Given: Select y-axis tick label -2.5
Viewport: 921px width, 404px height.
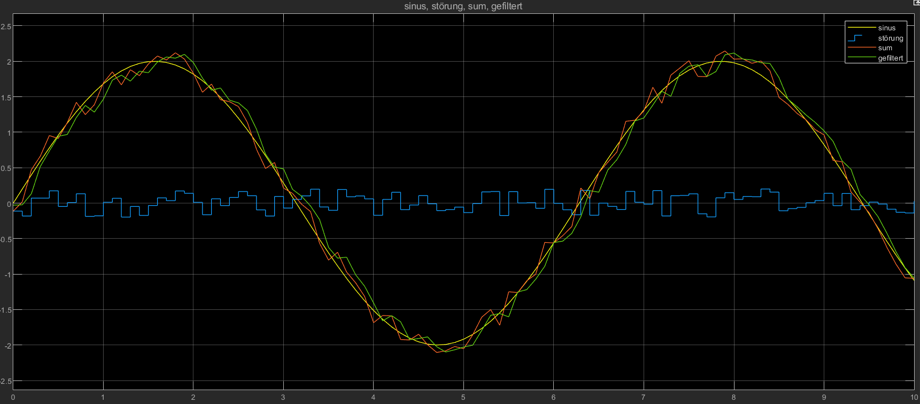Looking at the screenshot, I should point(6,381).
